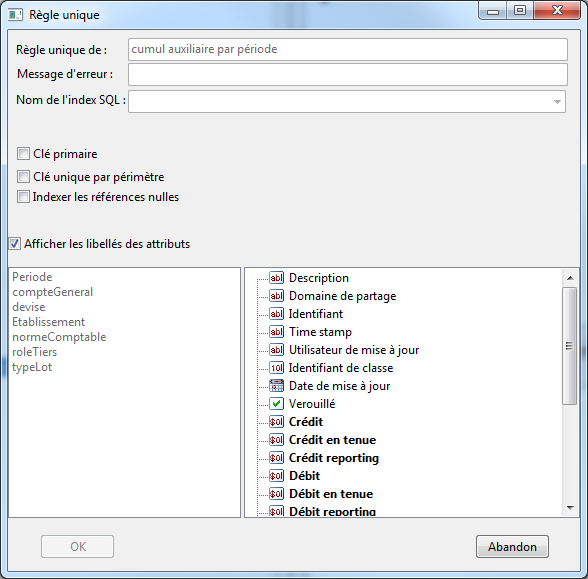Click the currency icon beside Débit en tenue
Viewport: 588px width, 579px height.
[276, 494]
